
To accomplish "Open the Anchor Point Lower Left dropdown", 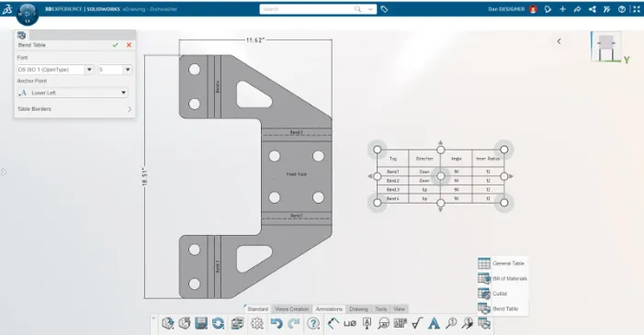I will 73,93.
